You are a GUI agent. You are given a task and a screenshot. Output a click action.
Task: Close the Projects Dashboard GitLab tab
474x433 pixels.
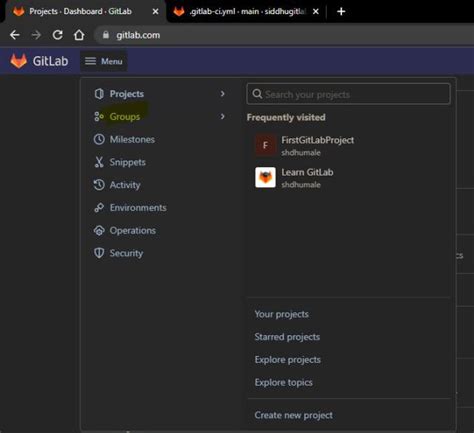pyautogui.click(x=155, y=12)
